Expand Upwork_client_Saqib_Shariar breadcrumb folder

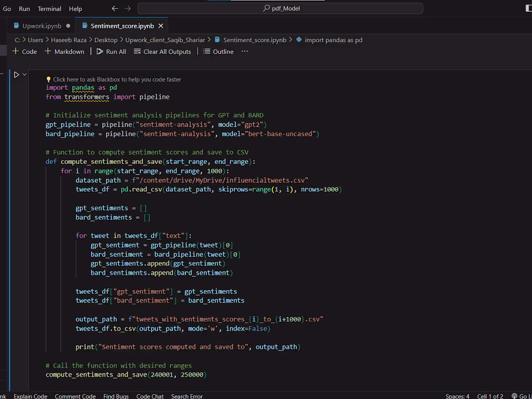[x=165, y=40]
